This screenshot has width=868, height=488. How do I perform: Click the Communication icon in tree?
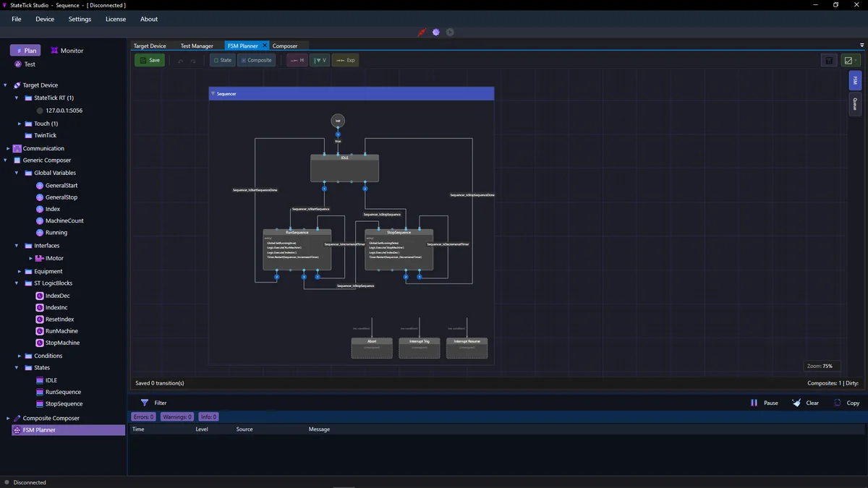(17, 148)
